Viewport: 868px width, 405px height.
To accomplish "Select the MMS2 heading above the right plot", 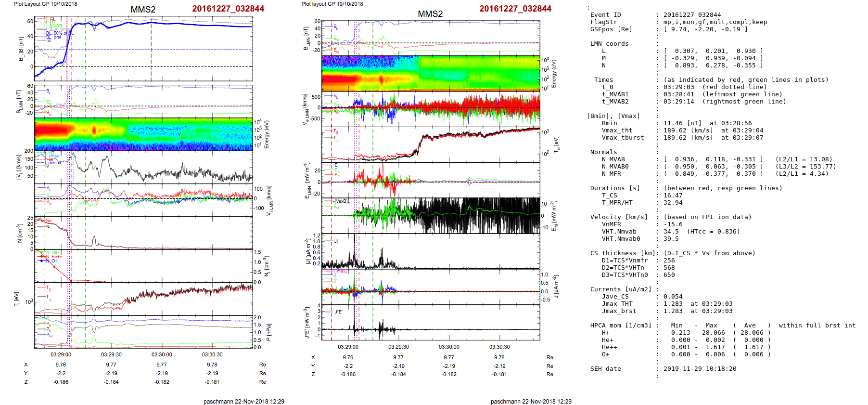I will point(430,14).
